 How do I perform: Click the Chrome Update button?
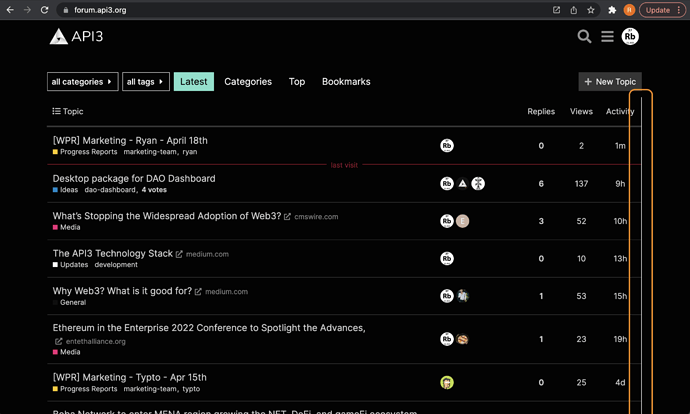[661, 10]
